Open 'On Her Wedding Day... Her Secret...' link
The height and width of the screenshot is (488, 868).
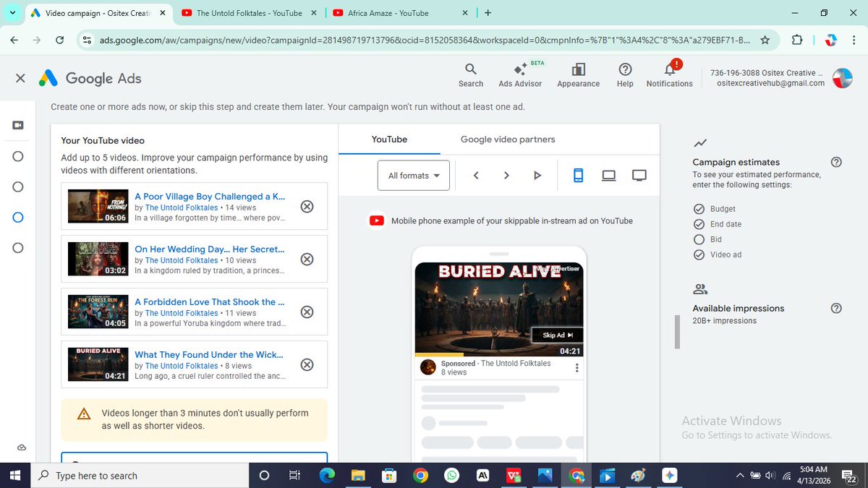tap(210, 249)
